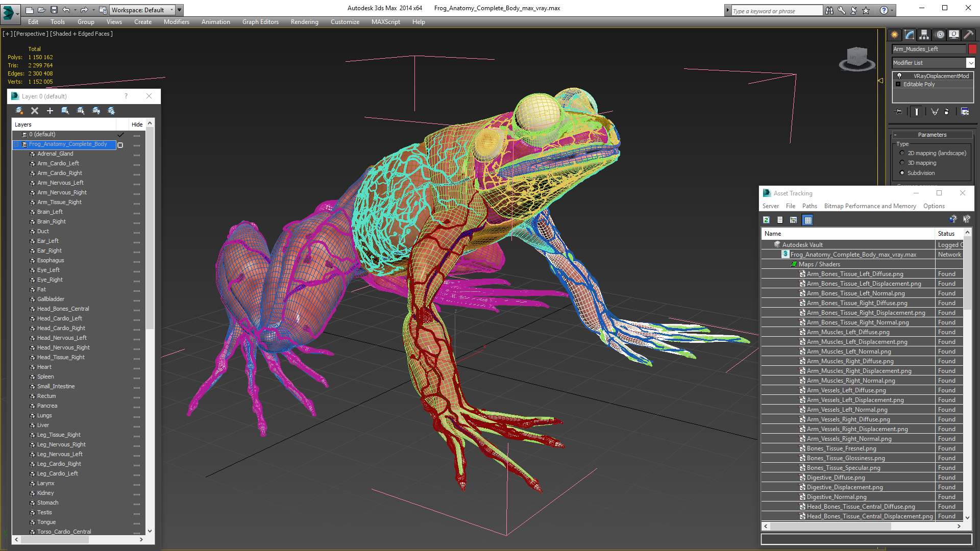Image resolution: width=980 pixels, height=551 pixels.
Task: Collapse the Frog_Anatomy_Complete_Body layer tree
Action: [16, 144]
